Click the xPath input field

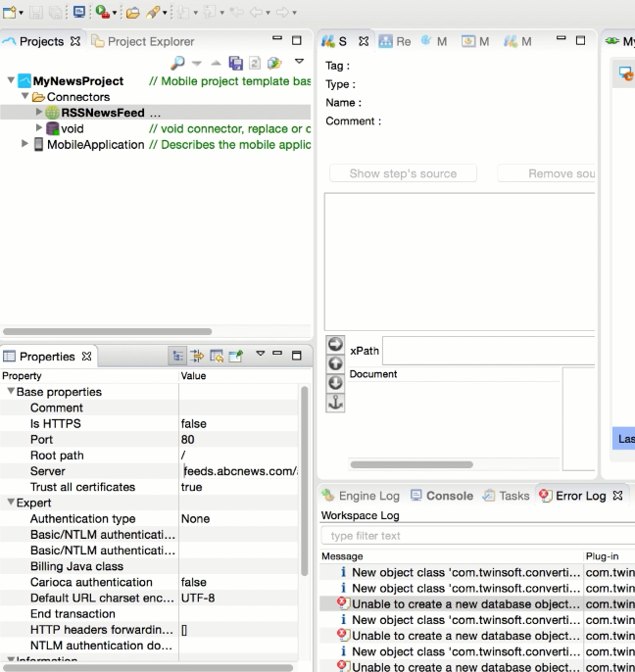tap(488, 351)
